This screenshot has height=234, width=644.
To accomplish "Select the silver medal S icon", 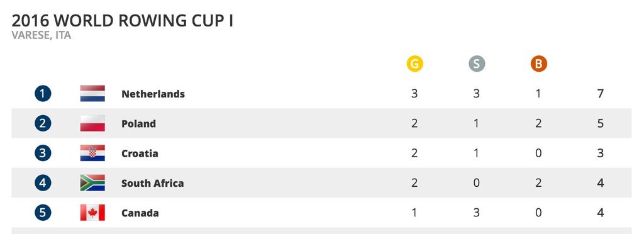I will coord(477,64).
